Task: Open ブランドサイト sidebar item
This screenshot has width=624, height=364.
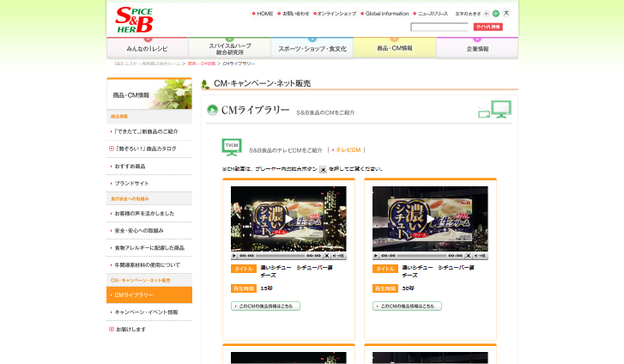Action: point(149,183)
